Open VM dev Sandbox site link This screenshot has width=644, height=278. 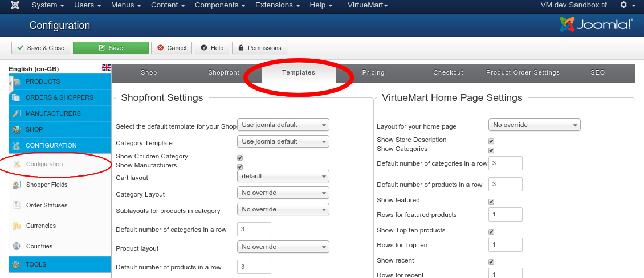573,5
